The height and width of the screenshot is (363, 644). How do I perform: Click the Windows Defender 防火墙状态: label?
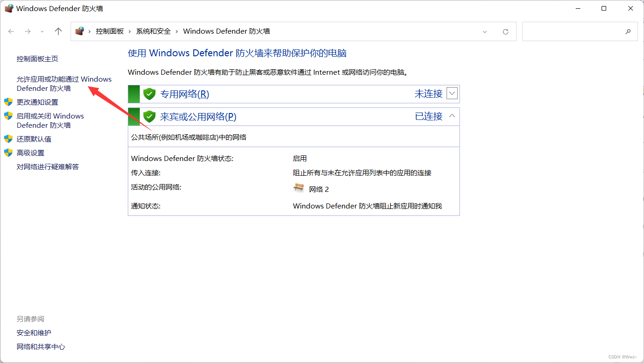(182, 159)
